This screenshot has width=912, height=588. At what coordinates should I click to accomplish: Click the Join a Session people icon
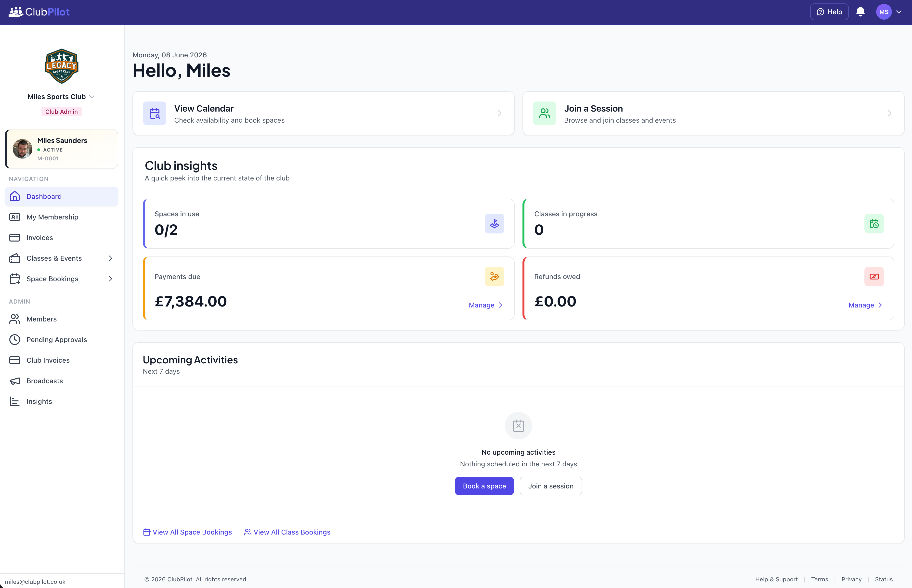coord(544,113)
